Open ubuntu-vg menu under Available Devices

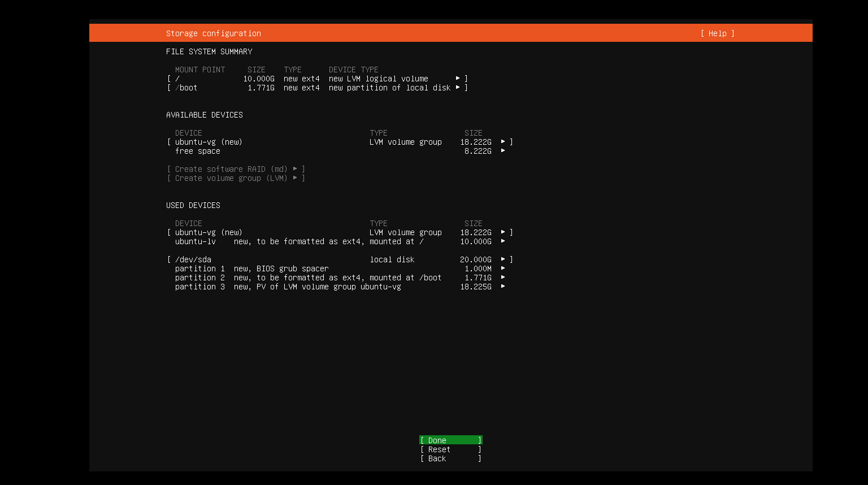pyautogui.click(x=503, y=142)
